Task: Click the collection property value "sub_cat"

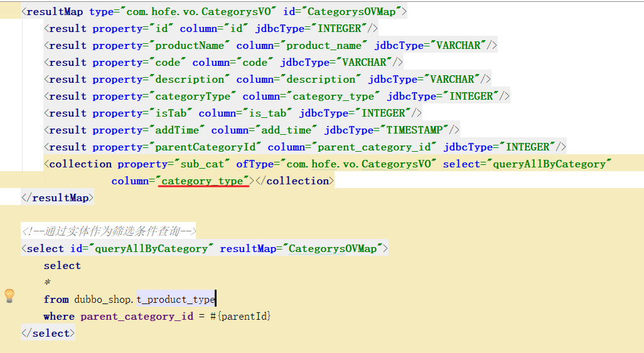Action: pos(202,164)
